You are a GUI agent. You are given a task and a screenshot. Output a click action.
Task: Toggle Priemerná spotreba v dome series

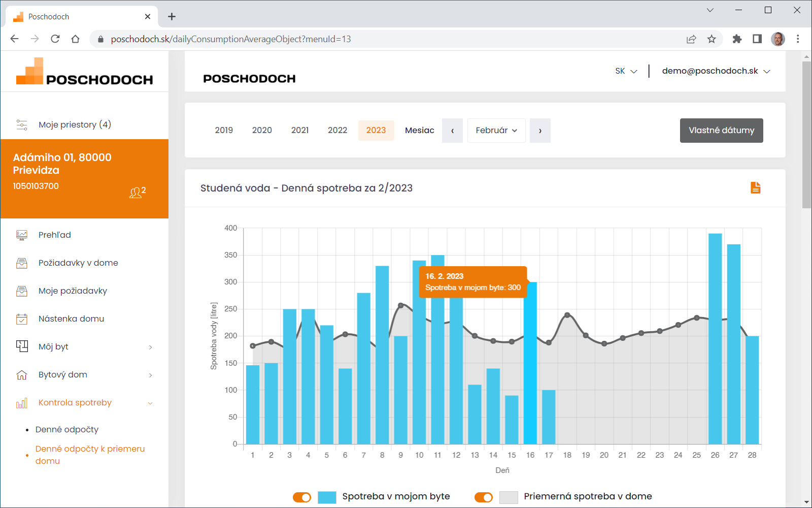(x=484, y=497)
